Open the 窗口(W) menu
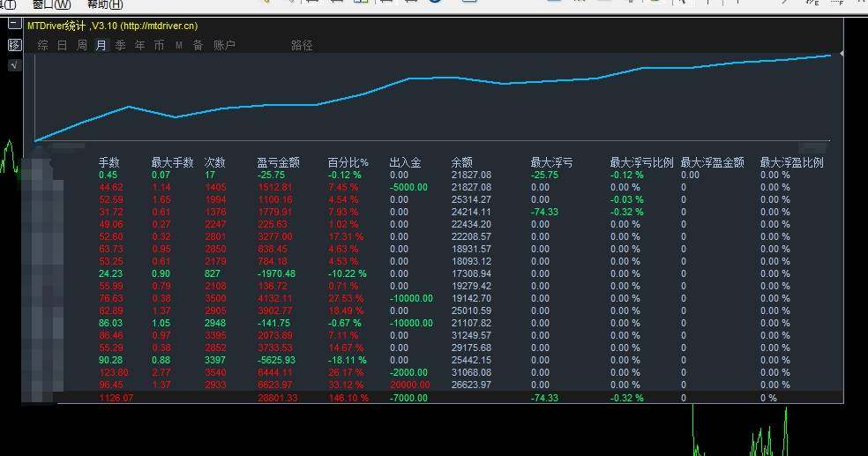Screen dimensions: 868x456 point(51,4)
